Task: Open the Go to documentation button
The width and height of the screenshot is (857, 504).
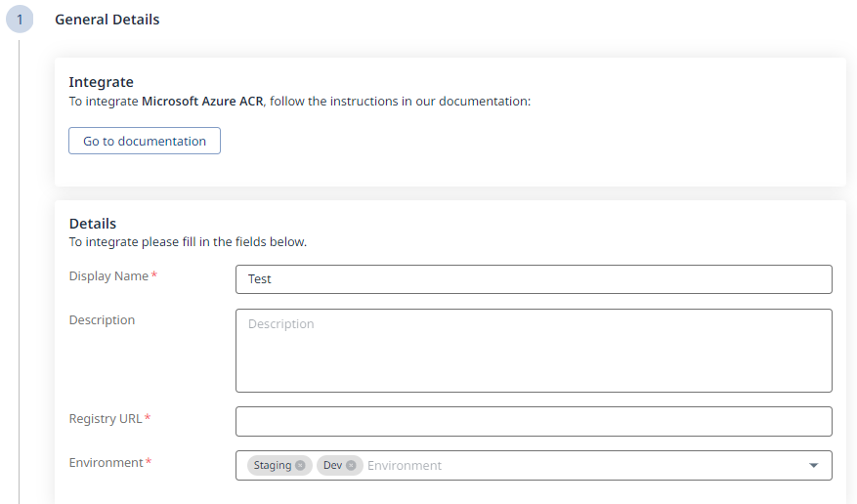Action: (145, 141)
